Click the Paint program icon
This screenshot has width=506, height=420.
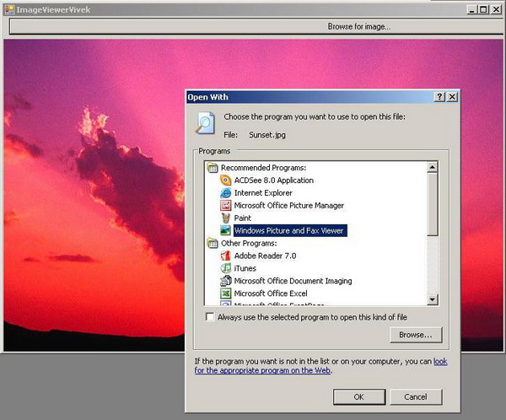[225, 218]
